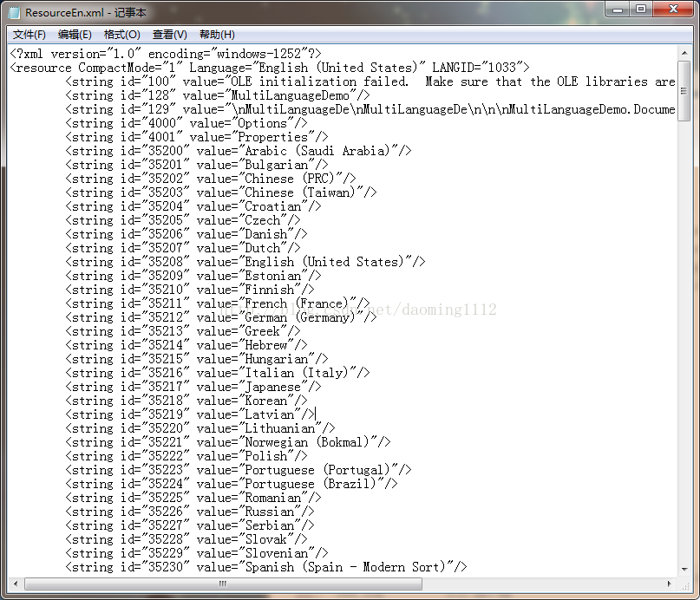This screenshot has height=600, width=700.
Task: Click the "Japanese" string line
Action: 193,386
